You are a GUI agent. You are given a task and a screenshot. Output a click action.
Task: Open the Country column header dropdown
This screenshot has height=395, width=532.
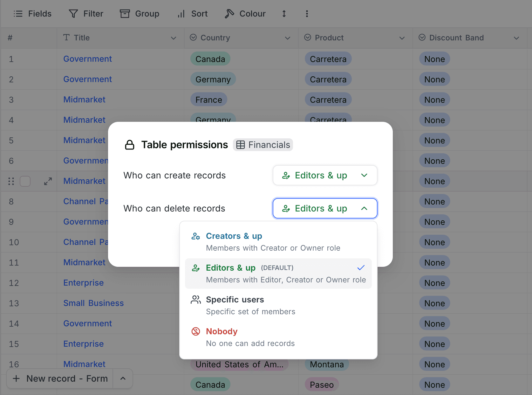coord(287,38)
